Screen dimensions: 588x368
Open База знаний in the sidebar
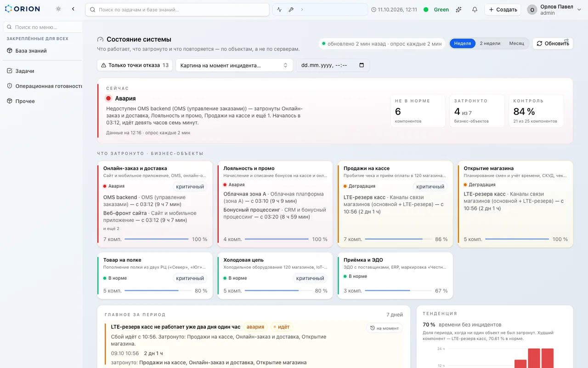pyautogui.click(x=41, y=51)
